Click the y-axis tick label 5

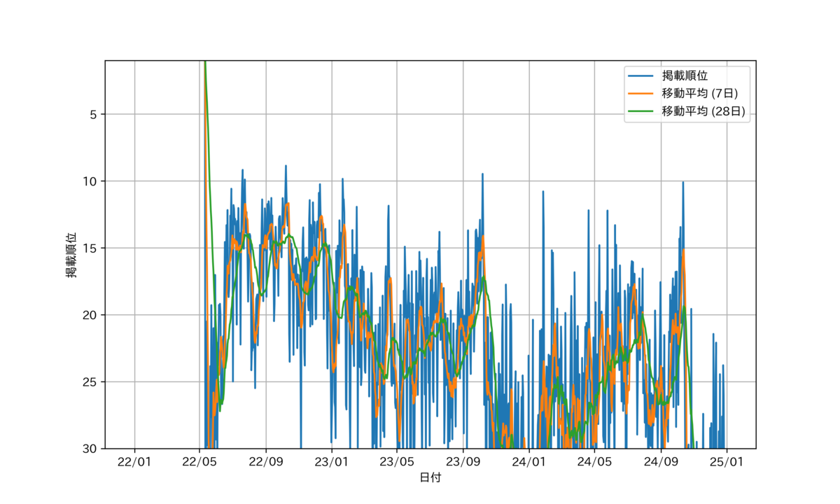click(x=94, y=115)
